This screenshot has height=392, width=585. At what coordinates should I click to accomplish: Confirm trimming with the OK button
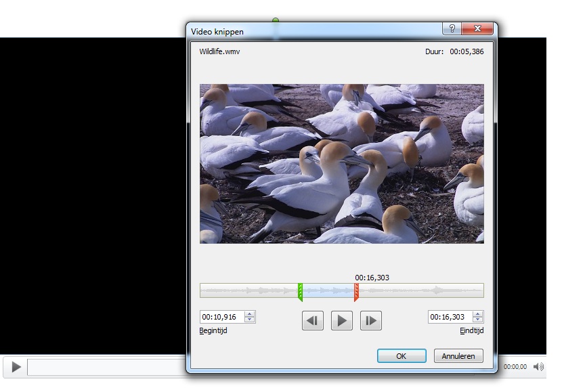(x=402, y=356)
